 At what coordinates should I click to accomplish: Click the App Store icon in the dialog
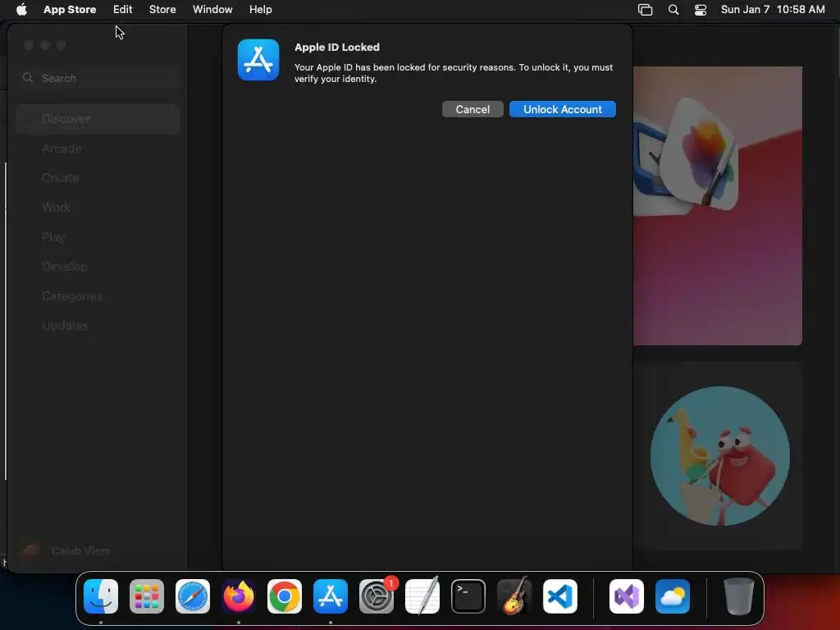pos(258,60)
